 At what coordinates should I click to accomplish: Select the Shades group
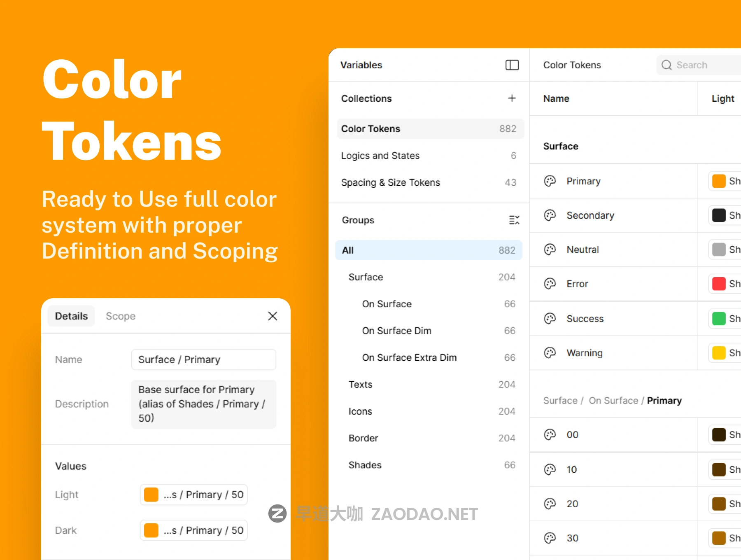[365, 465]
